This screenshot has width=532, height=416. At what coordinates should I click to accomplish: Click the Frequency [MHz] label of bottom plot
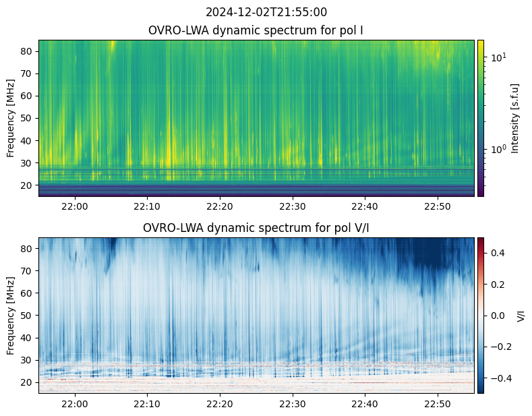coord(11,316)
